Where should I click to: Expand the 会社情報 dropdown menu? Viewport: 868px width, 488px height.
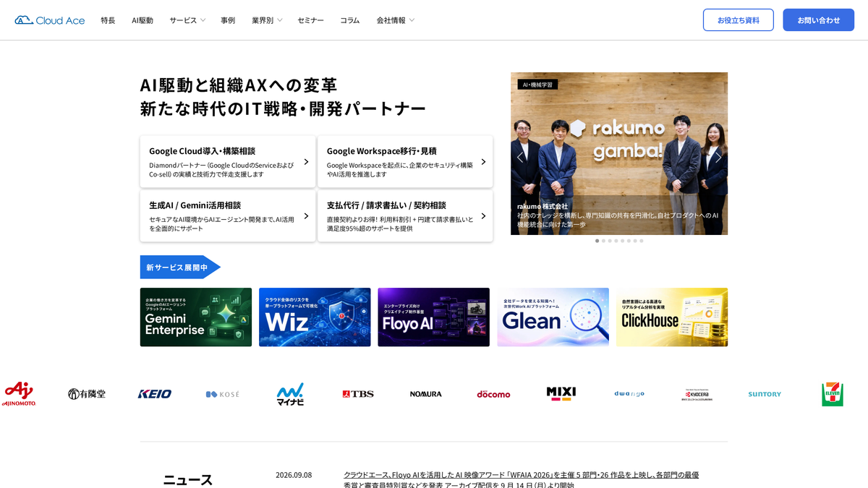point(396,20)
